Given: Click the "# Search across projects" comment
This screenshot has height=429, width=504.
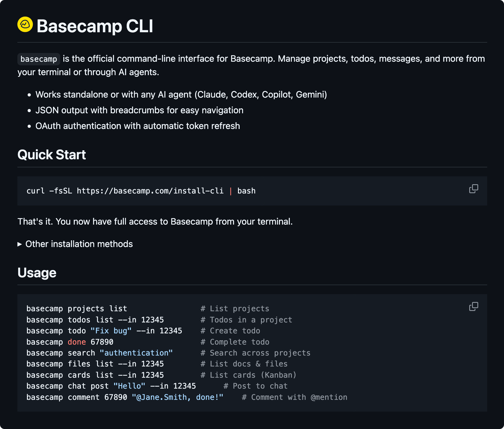Looking at the screenshot, I should coord(256,353).
